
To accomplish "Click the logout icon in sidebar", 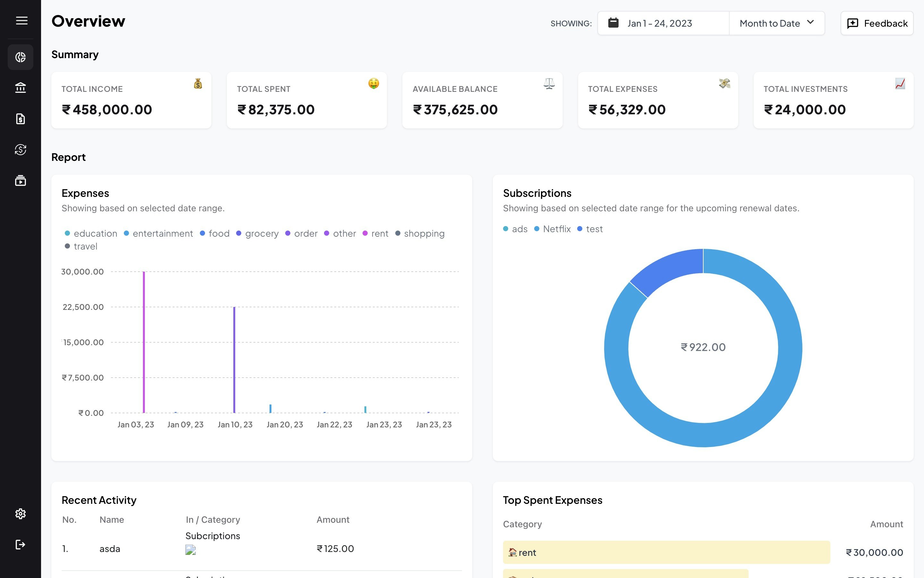I will (x=21, y=544).
